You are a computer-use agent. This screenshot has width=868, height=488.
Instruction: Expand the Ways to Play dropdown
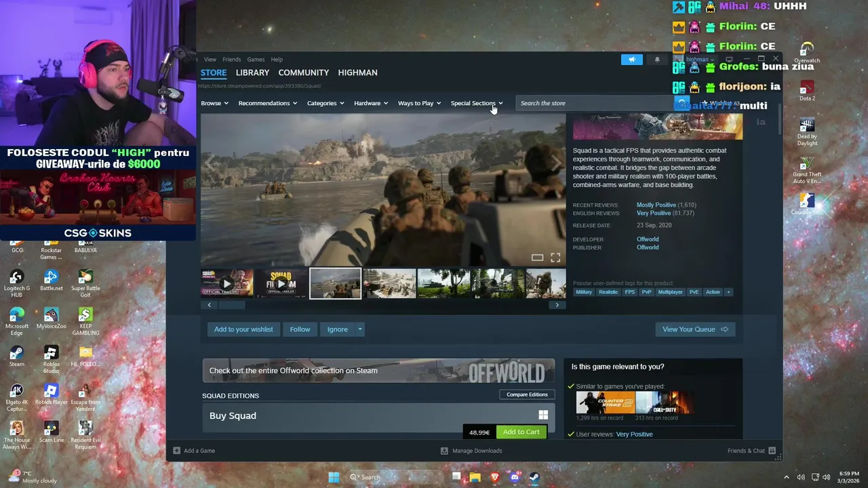click(420, 103)
